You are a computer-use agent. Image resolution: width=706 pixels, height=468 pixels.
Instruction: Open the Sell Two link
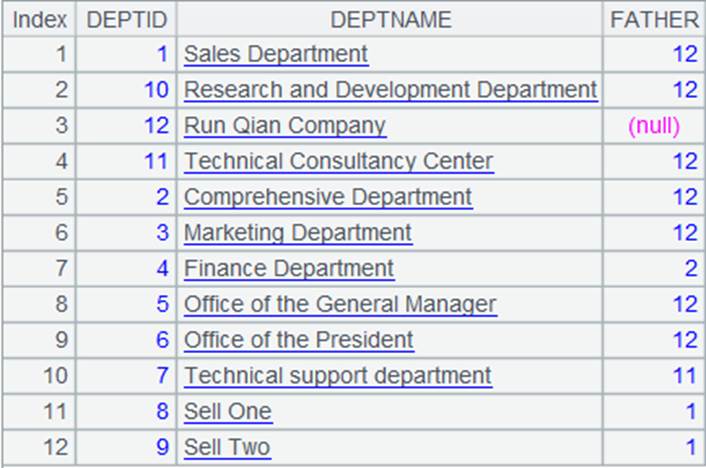coord(227,447)
